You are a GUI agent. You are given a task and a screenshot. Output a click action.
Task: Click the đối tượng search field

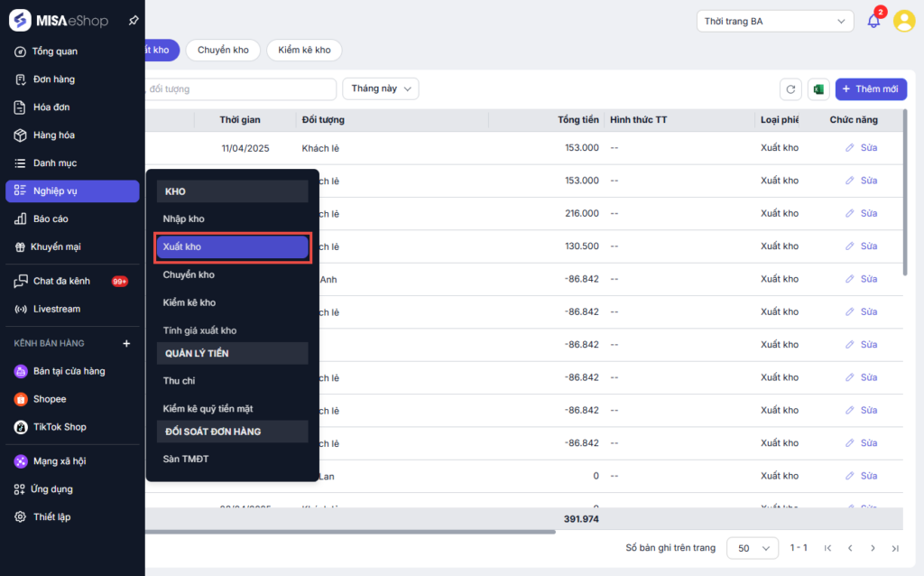point(240,89)
